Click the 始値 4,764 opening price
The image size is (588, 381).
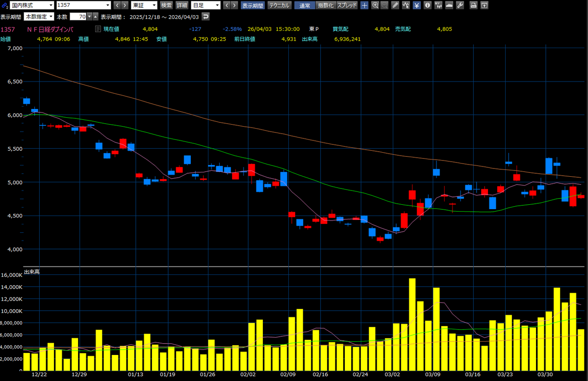pyautogui.click(x=44, y=39)
